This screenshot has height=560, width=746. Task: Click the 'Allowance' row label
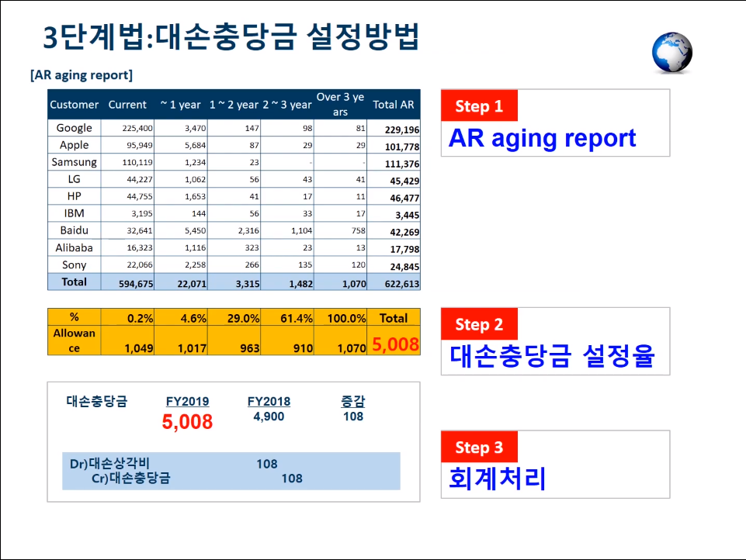[75, 340]
